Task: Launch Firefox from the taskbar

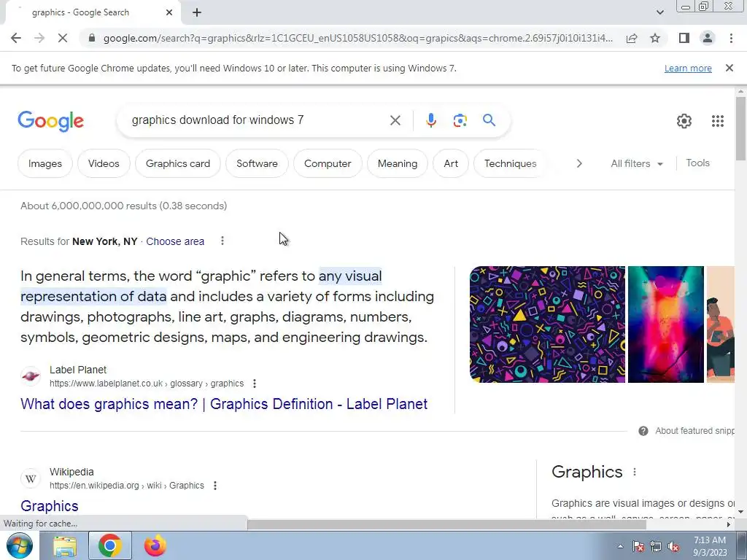Action: 155,545
